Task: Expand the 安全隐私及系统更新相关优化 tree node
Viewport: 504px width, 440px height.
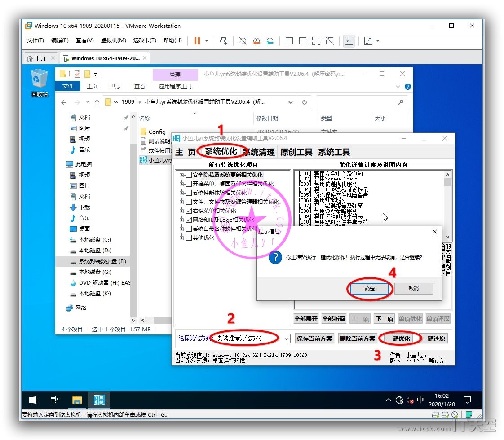Action: coord(181,176)
